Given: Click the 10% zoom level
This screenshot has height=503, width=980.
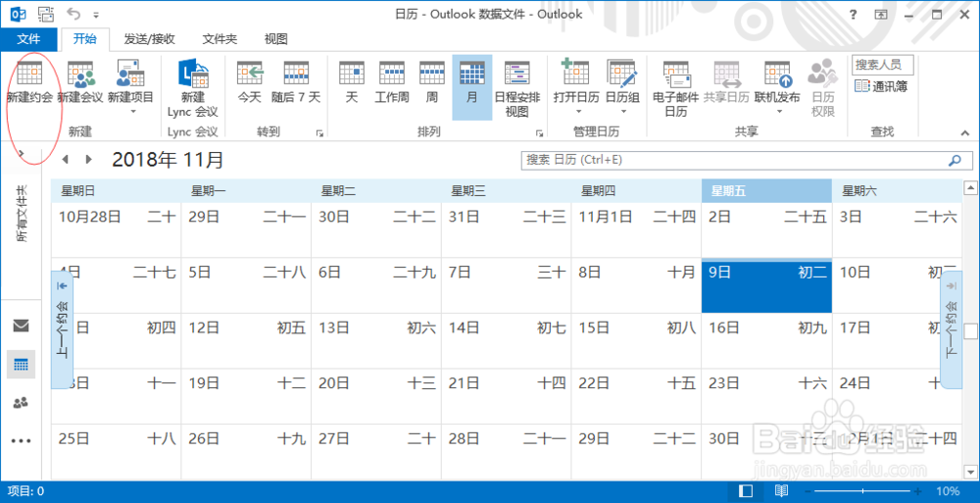Looking at the screenshot, I should point(948,491).
